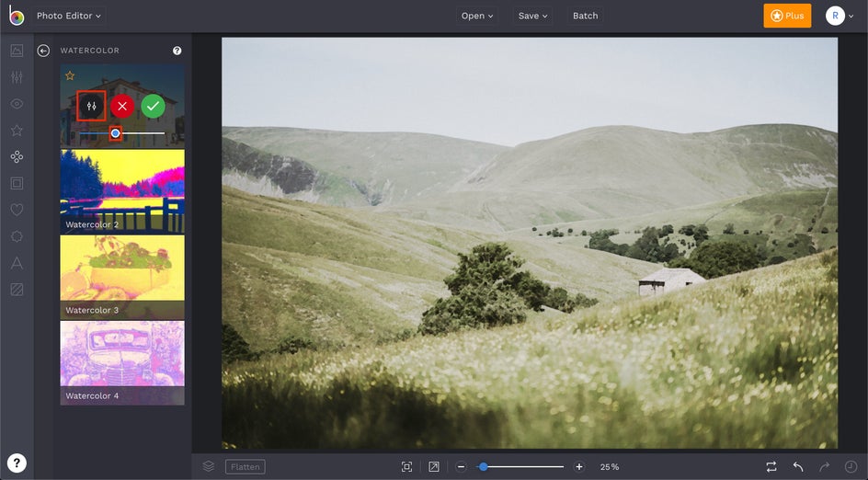The height and width of the screenshot is (480, 868).
Task: Open the Frames sidebar icon
Action: [17, 183]
